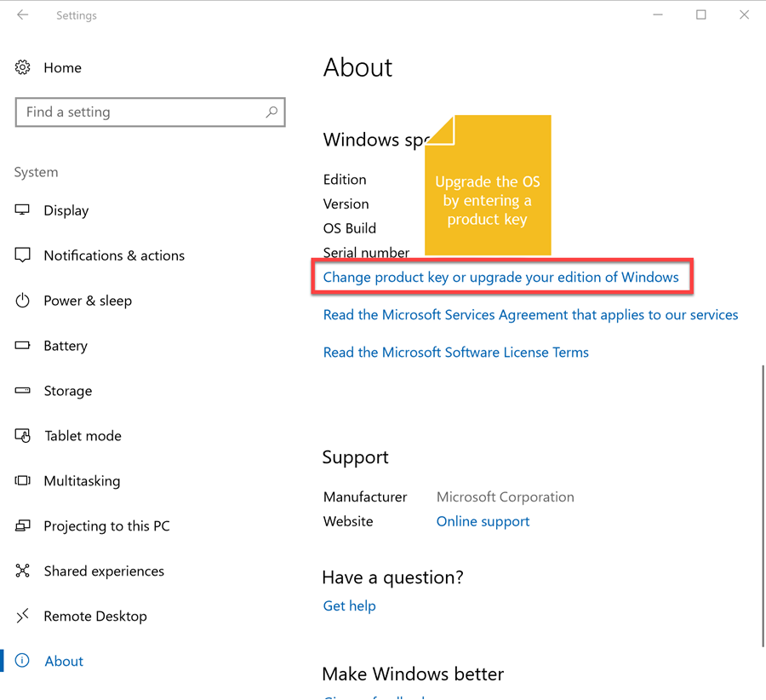The image size is (766, 700).
Task: Click the Tablet mode icon
Action: [x=23, y=436]
